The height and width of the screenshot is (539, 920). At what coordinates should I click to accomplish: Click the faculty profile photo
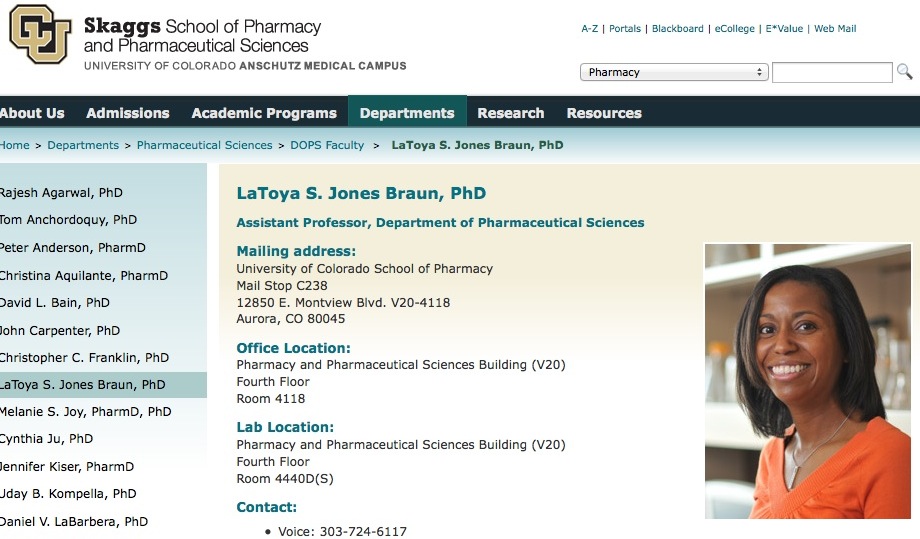807,381
